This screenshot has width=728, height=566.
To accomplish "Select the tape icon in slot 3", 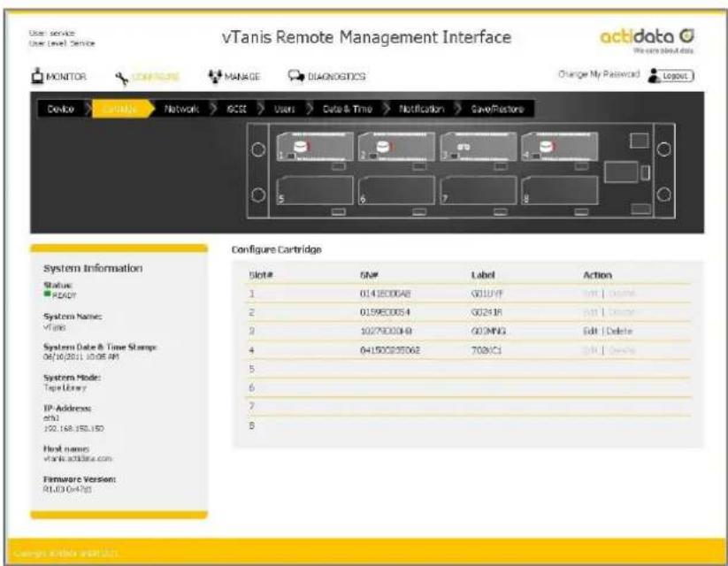I will tap(464, 147).
